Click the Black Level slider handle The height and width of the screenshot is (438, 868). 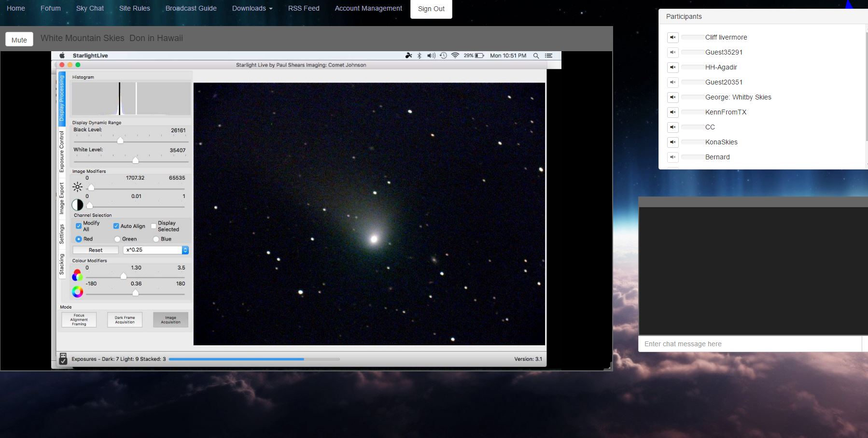pyautogui.click(x=120, y=141)
